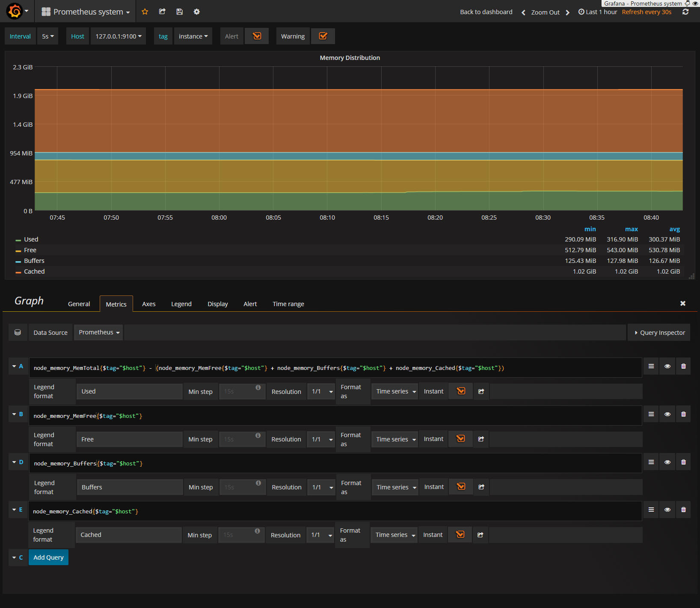The image size is (700, 608).
Task: Switch to the Axes tab
Action: (x=149, y=304)
